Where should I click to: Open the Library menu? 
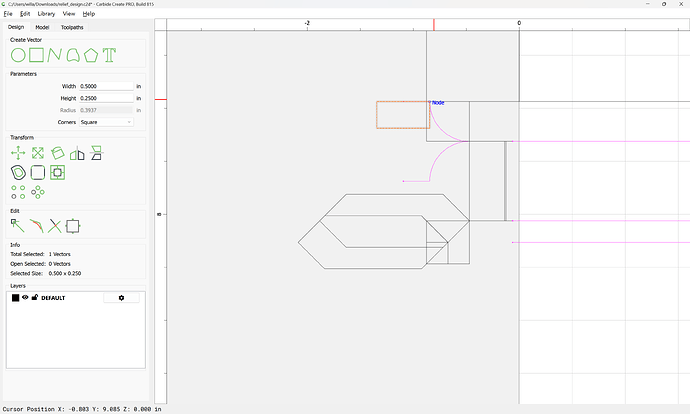[x=46, y=14]
